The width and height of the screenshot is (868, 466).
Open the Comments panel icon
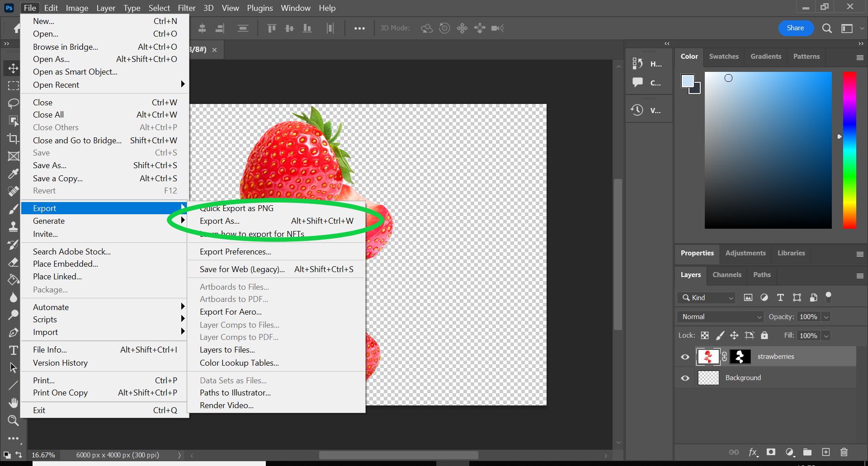coord(637,83)
